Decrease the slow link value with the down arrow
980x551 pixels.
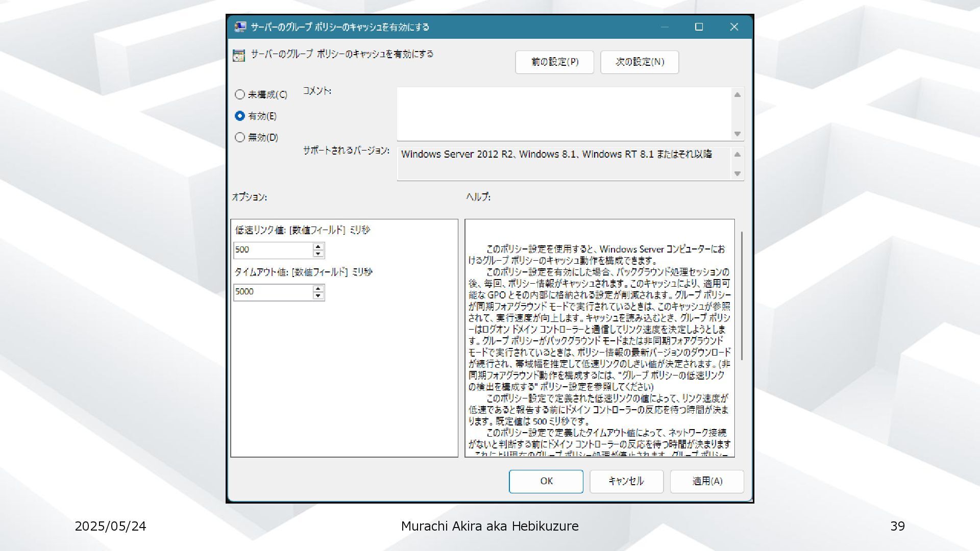pos(318,254)
